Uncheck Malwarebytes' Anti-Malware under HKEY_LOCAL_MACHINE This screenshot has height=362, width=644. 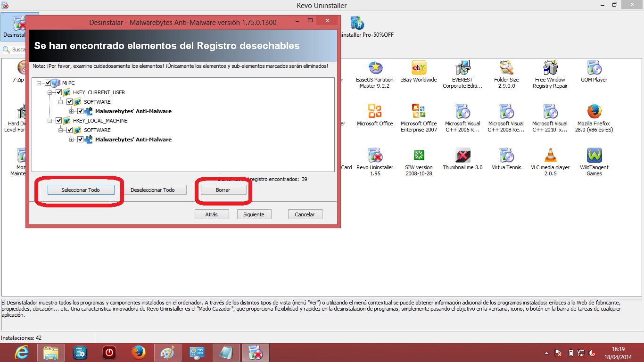81,140
